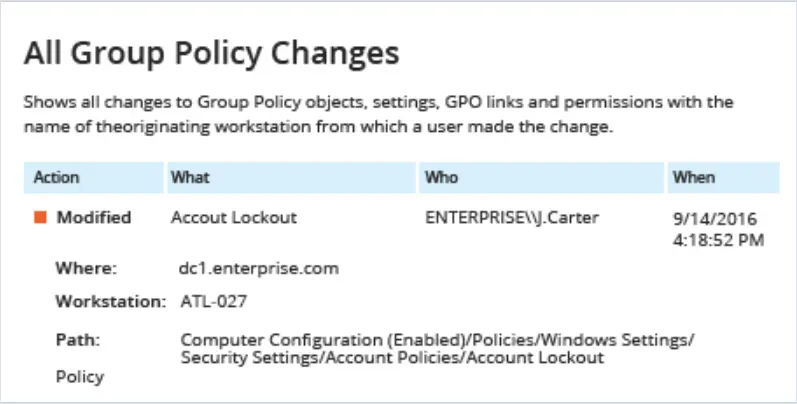The image size is (797, 404).
Task: Select the ENTERPRISE\J.Carter user value
Action: pyautogui.click(x=512, y=217)
